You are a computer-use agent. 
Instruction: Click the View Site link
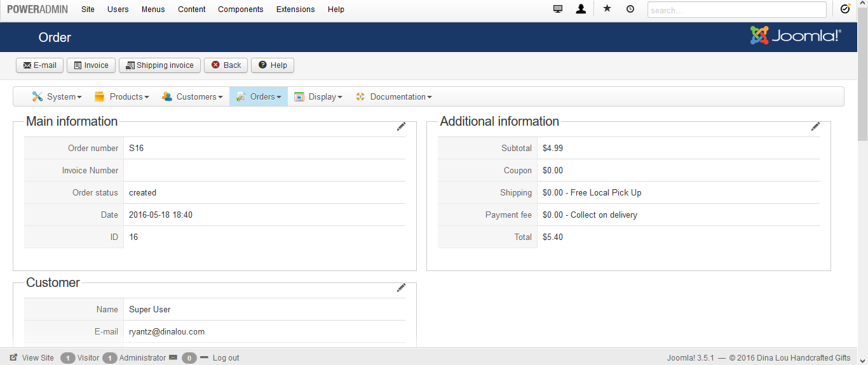[38, 357]
